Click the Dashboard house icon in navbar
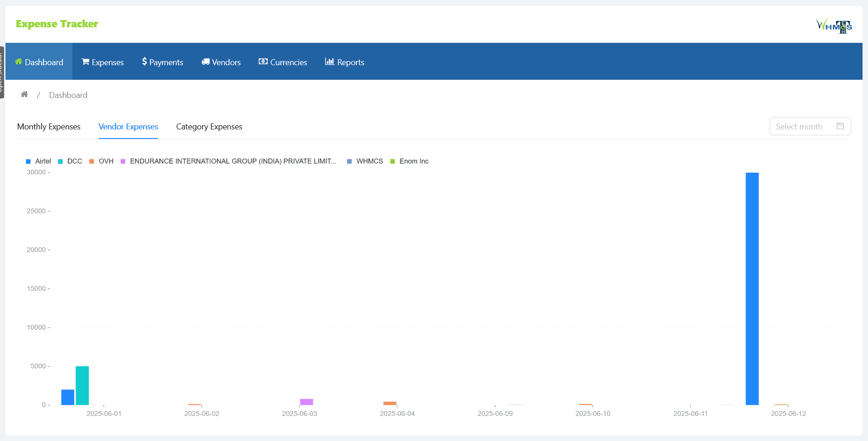Image resolution: width=868 pixels, height=441 pixels. pyautogui.click(x=19, y=62)
